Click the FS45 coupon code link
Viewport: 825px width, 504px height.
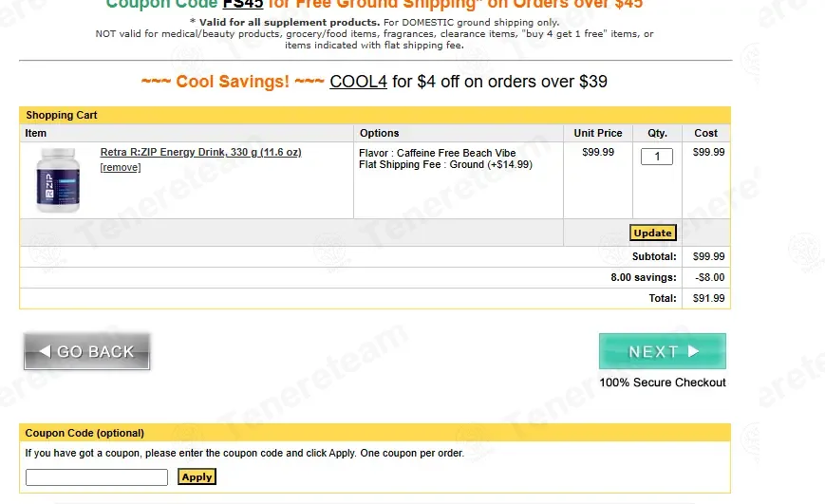point(243,4)
